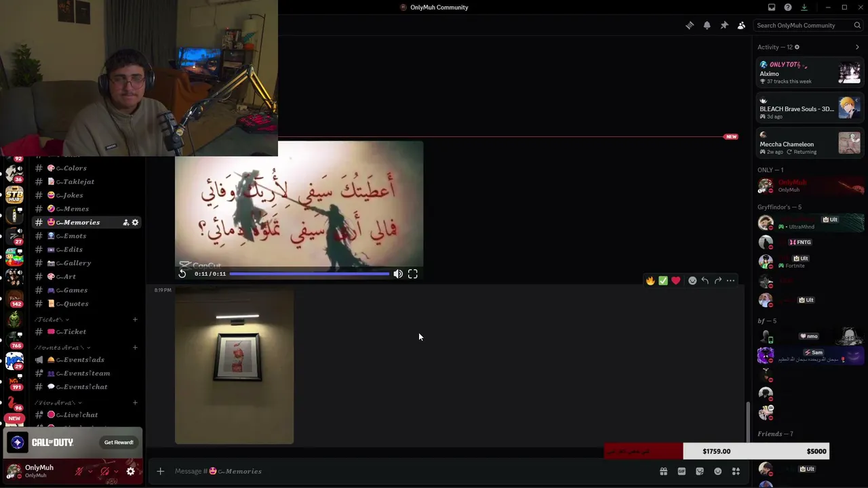This screenshot has width=868, height=488.
Task: Click the Message Memories text field
Action: tap(407, 471)
